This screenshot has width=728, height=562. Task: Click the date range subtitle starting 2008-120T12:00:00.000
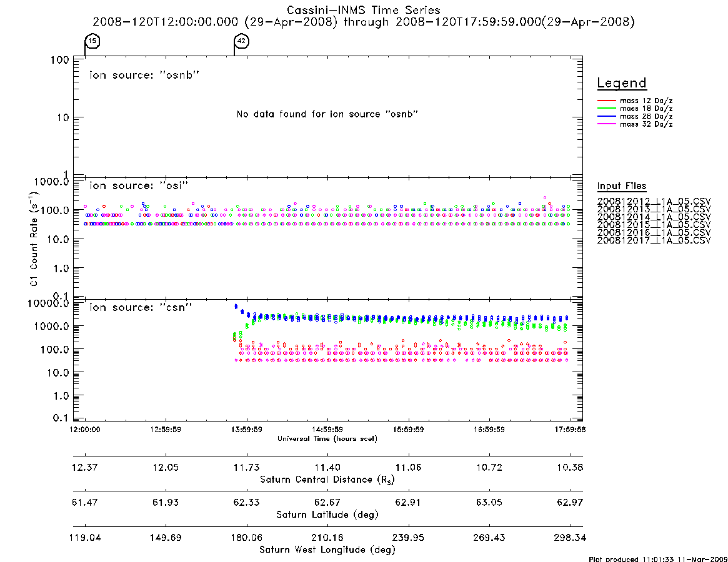(364, 22)
